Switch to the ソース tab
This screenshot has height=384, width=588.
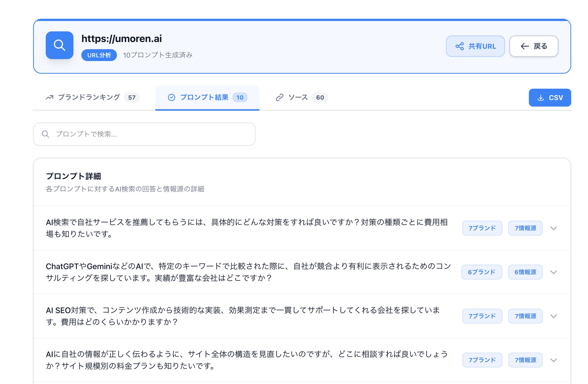click(x=298, y=97)
